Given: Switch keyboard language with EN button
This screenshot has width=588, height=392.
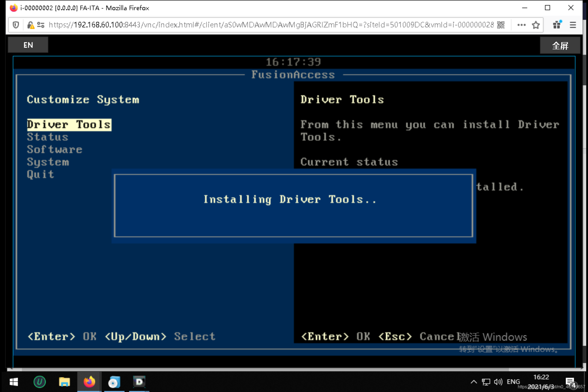Looking at the screenshot, I should pyautogui.click(x=28, y=45).
